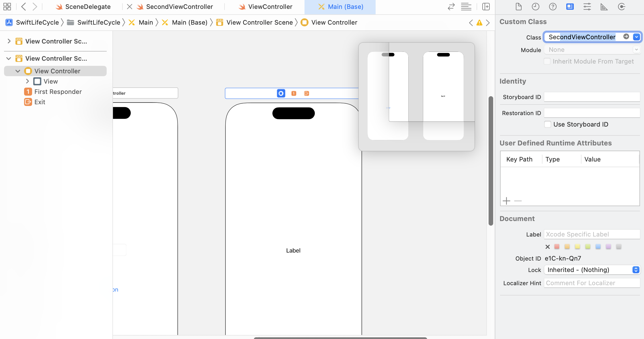644x339 pixels.
Task: Show the Quick Help inspector
Action: (x=553, y=7)
